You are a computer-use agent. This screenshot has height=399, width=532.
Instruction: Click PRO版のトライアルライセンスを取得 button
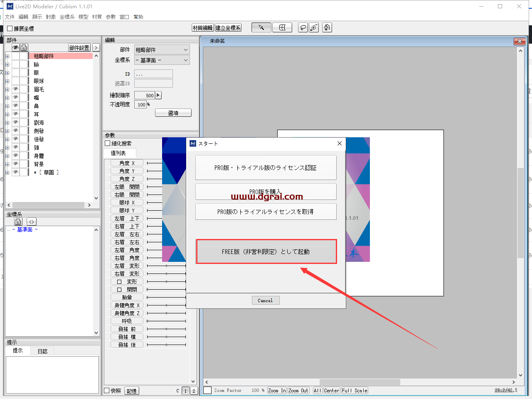click(266, 212)
